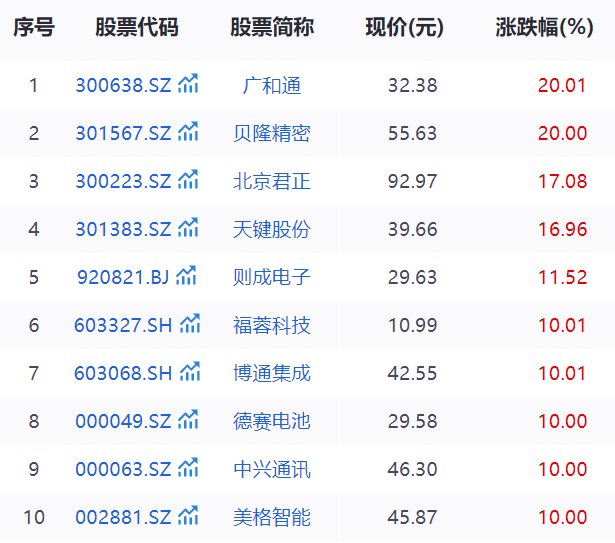Click chart icon next to 300638.SZ
Screen dimensions: 615x543
coord(188,84)
